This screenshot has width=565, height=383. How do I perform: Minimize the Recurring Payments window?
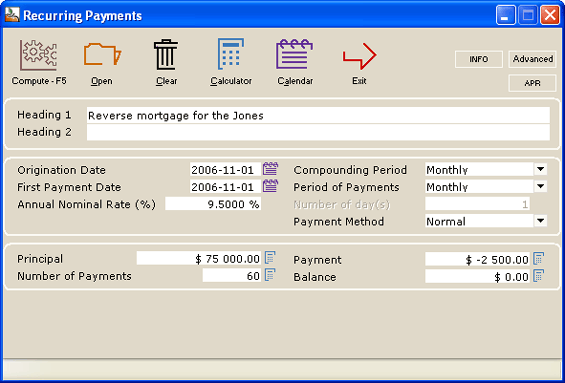pyautogui.click(x=506, y=15)
